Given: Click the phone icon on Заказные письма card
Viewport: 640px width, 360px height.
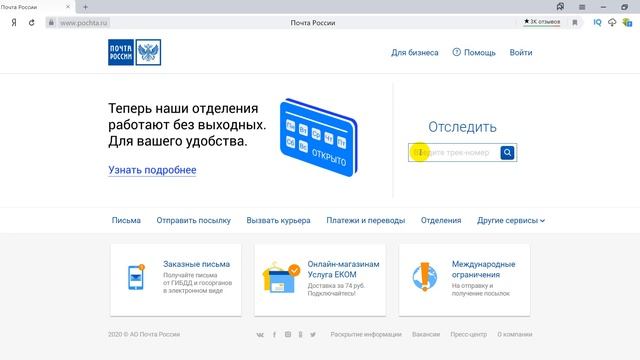Looking at the screenshot, I should (x=136, y=277).
